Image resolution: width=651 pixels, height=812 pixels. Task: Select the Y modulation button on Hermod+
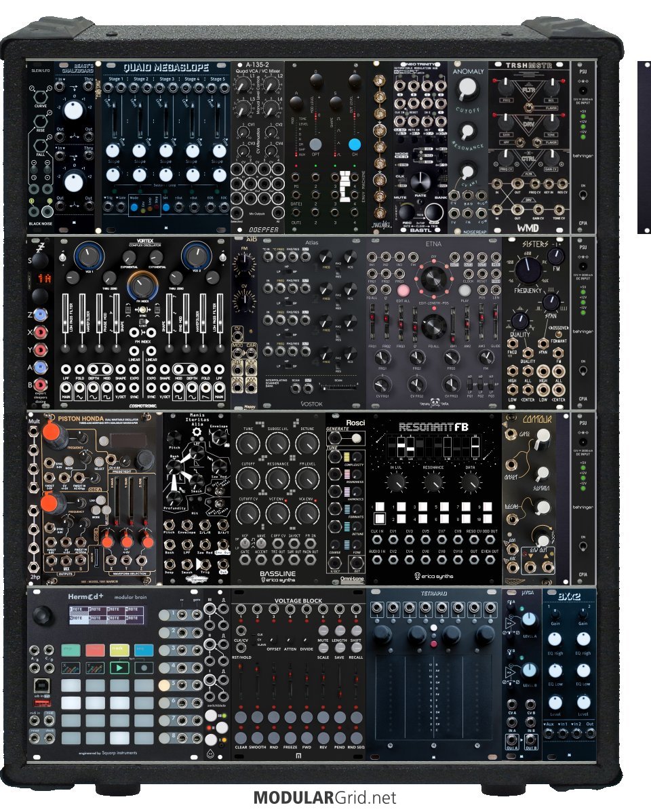(95, 667)
